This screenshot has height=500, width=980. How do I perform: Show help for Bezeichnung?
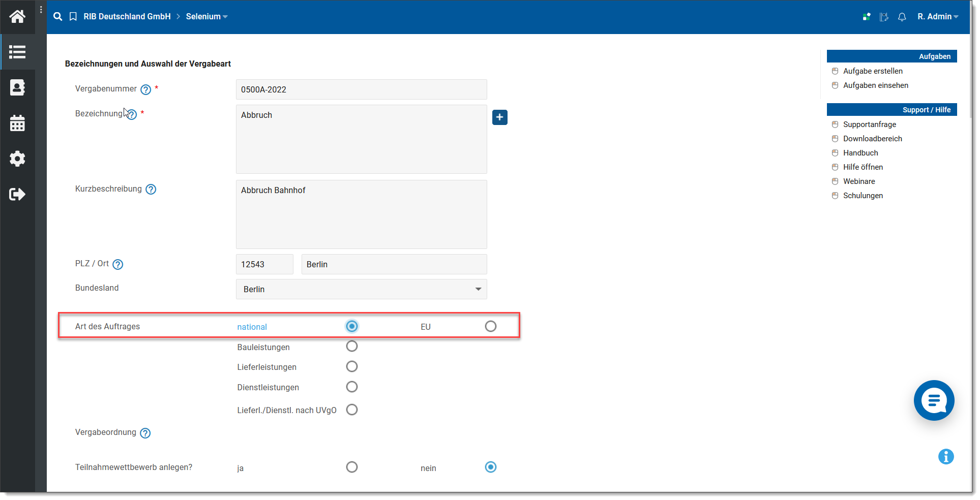132,114
